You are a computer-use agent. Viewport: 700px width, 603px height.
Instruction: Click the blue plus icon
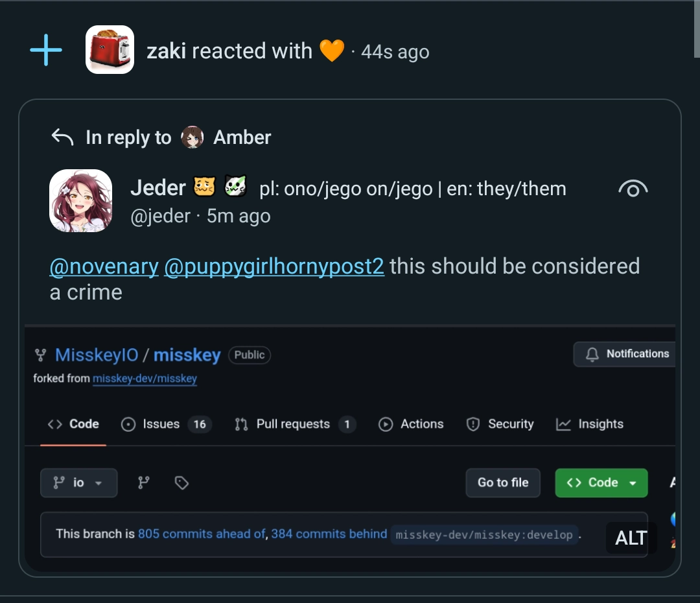(46, 51)
